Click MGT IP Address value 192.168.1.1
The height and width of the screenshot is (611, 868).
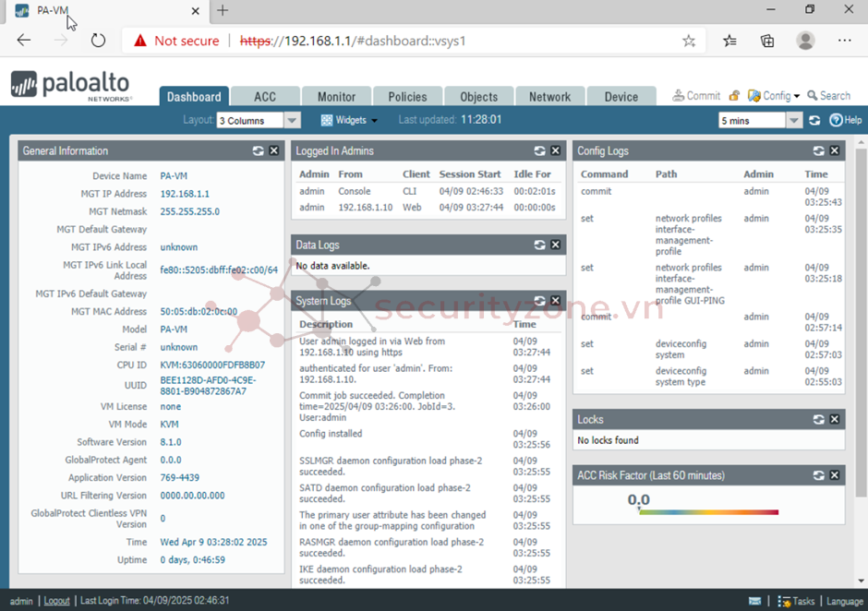coord(185,194)
